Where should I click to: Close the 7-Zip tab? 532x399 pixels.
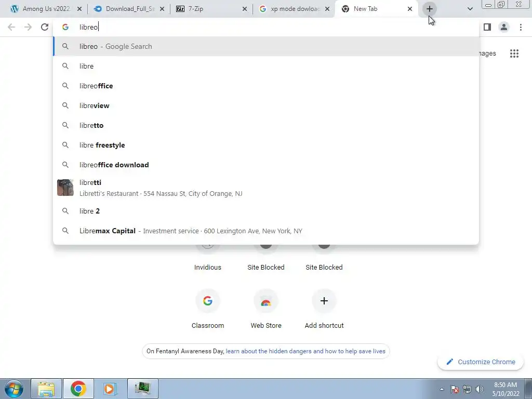point(245,9)
